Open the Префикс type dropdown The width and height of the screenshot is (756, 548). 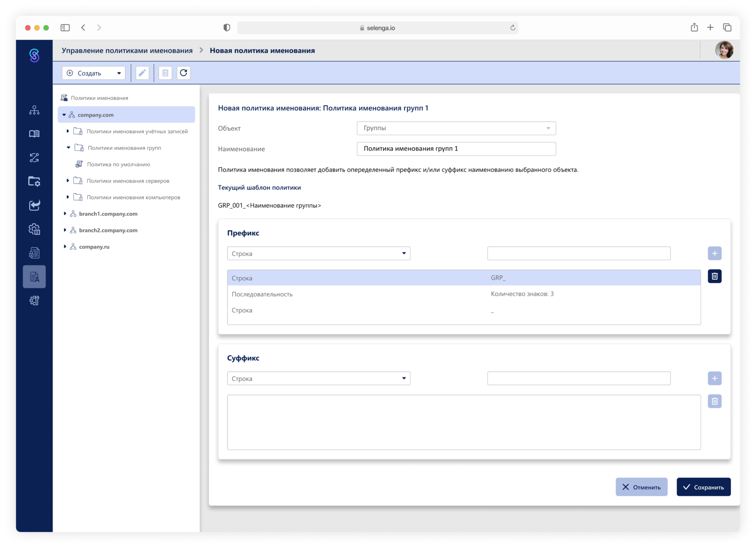pos(319,253)
